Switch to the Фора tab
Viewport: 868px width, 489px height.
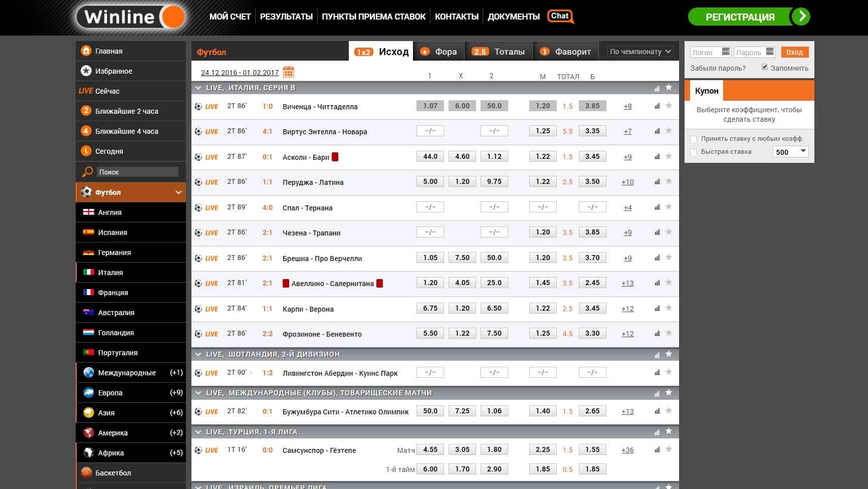point(439,51)
